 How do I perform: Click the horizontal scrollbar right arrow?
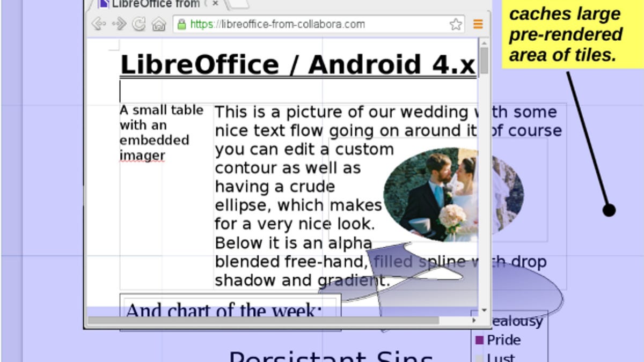[474, 320]
